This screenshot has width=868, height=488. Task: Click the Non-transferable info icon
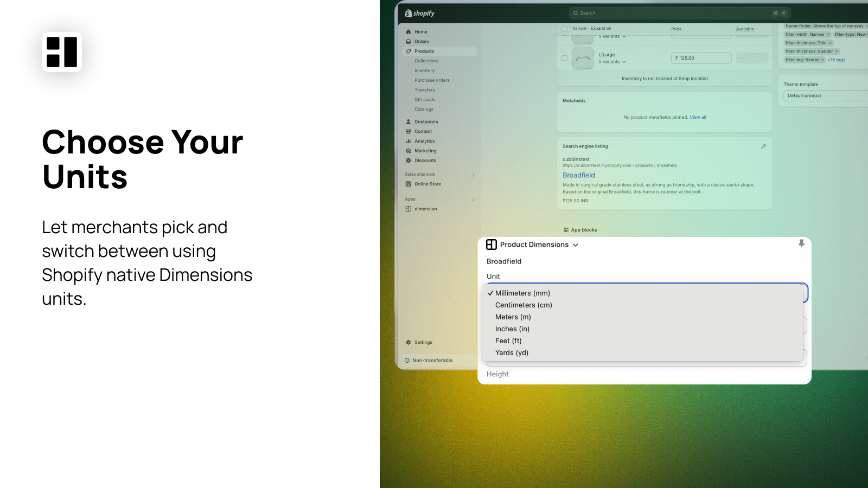pos(407,361)
